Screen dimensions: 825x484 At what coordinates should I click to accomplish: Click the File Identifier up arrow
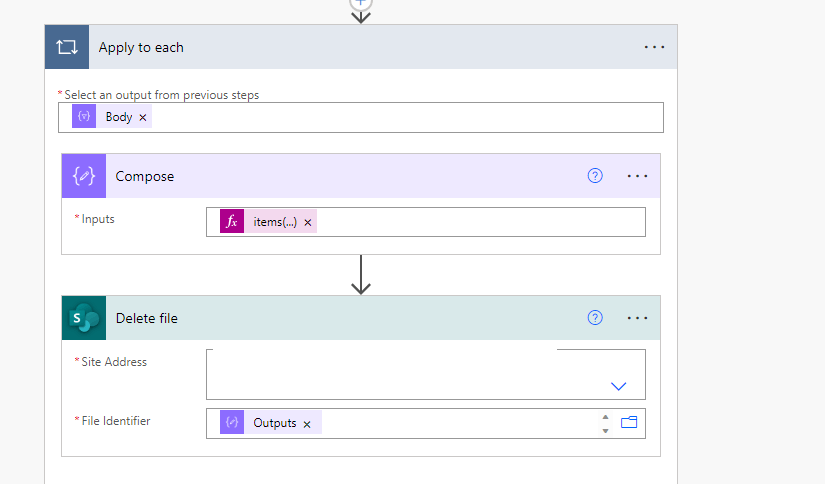pyautogui.click(x=605, y=417)
